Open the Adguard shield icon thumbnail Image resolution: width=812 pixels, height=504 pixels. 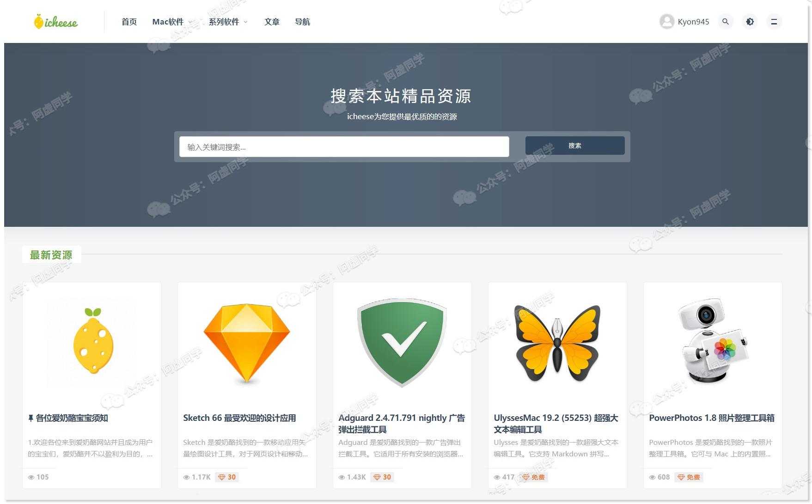[x=402, y=342]
